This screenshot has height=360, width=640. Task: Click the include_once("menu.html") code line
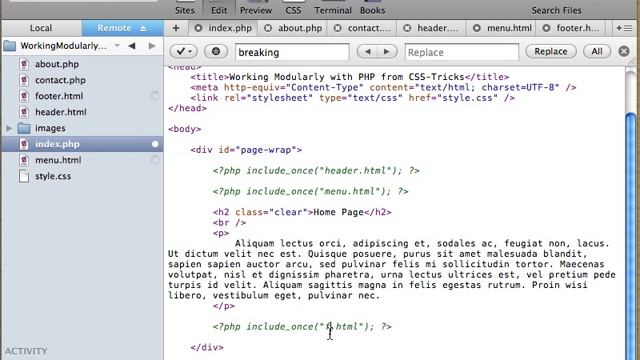pyautogui.click(x=310, y=191)
